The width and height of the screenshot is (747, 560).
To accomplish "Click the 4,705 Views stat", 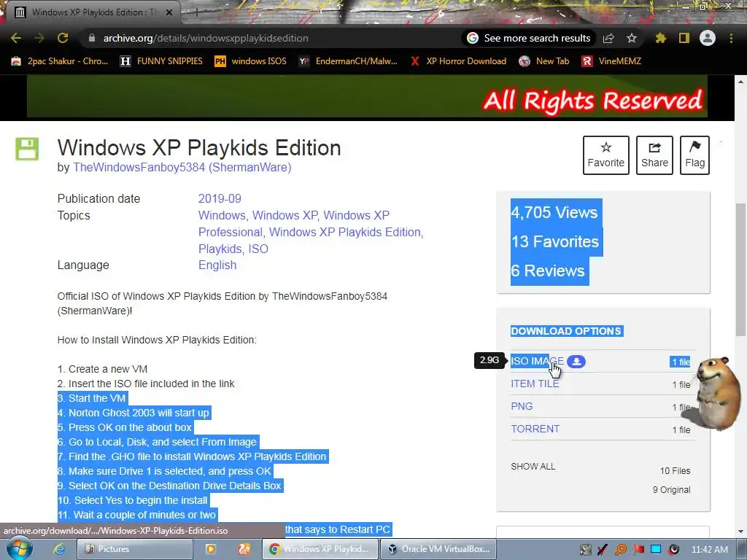I will point(554,212).
